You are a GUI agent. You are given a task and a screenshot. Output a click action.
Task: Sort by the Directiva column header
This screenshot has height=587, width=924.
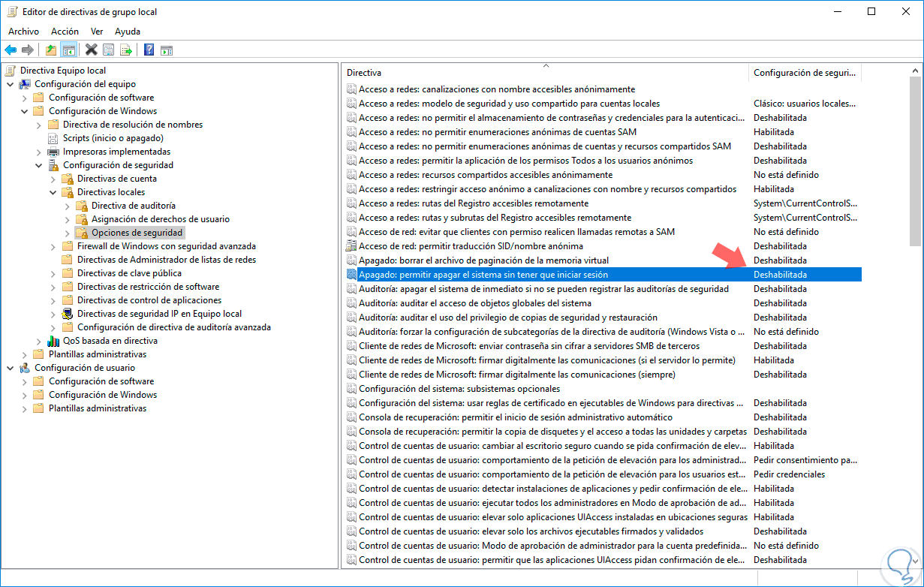click(546, 73)
